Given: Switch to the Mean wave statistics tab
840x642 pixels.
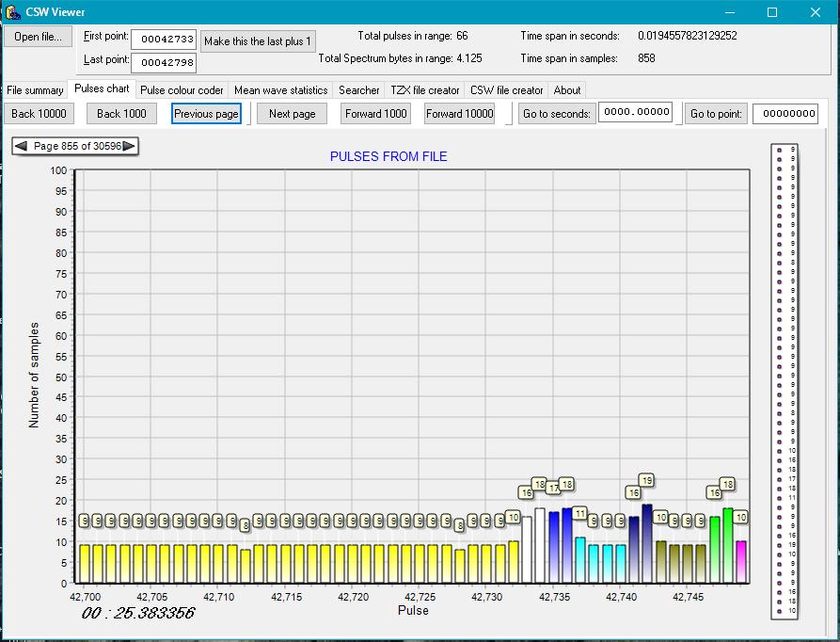Looking at the screenshot, I should click(x=280, y=90).
